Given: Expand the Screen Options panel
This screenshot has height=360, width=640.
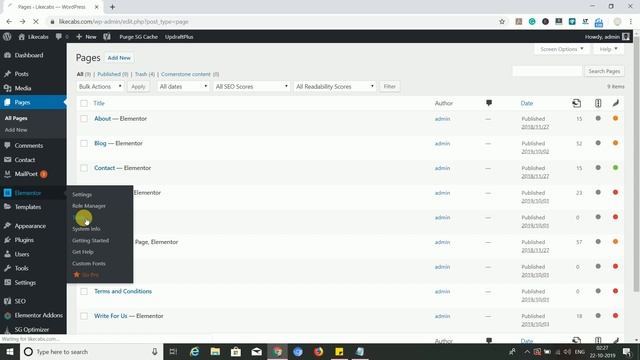Looking at the screenshot, I should point(562,49).
